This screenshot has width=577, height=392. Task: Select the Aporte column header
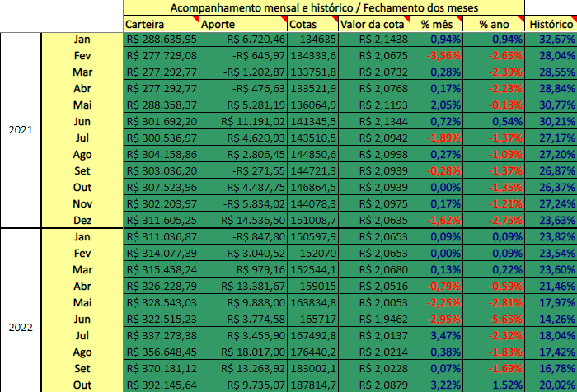click(243, 24)
